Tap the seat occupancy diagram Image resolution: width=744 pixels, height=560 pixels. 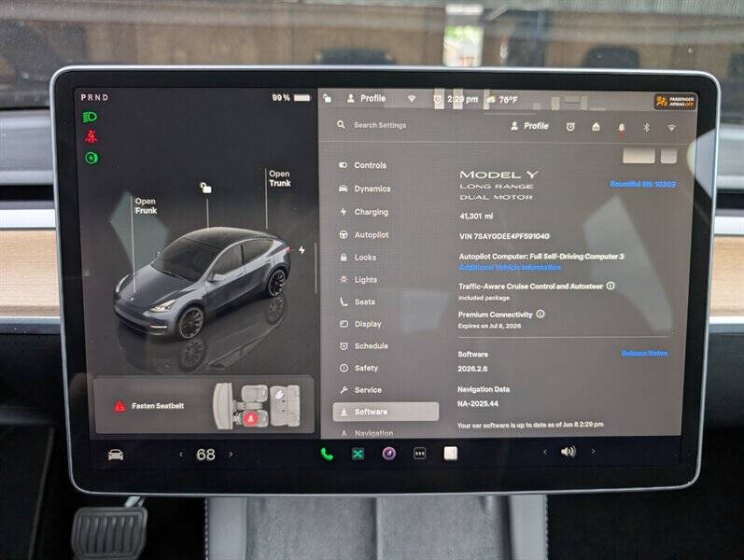[x=257, y=406]
